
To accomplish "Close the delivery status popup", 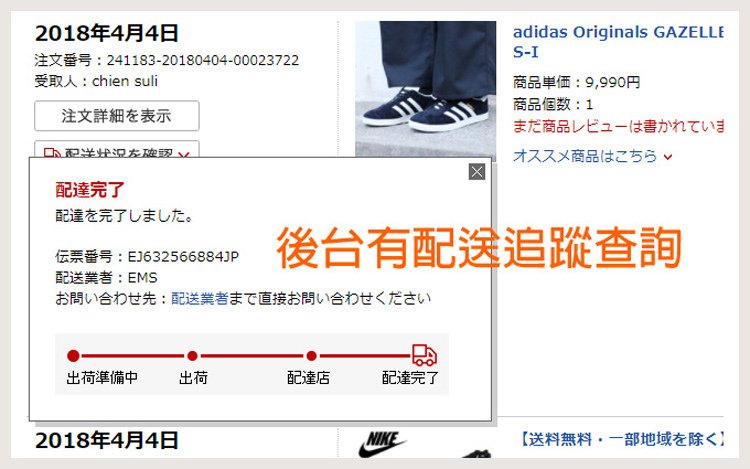I will 476,172.
